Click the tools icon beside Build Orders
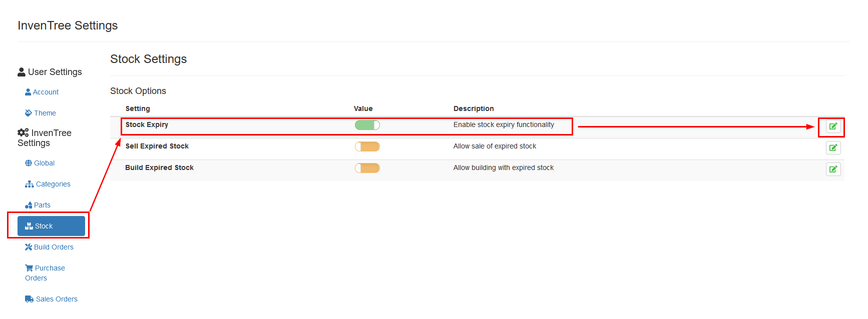This screenshot has width=868, height=319. pos(29,247)
